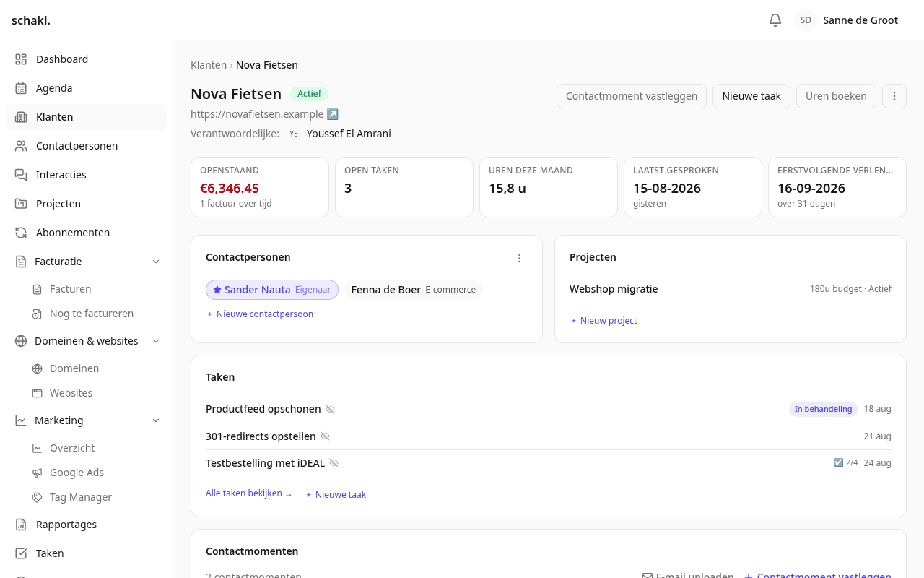The image size is (924, 578).
Task: Follow the Klanten breadcrumb link
Action: (x=209, y=65)
